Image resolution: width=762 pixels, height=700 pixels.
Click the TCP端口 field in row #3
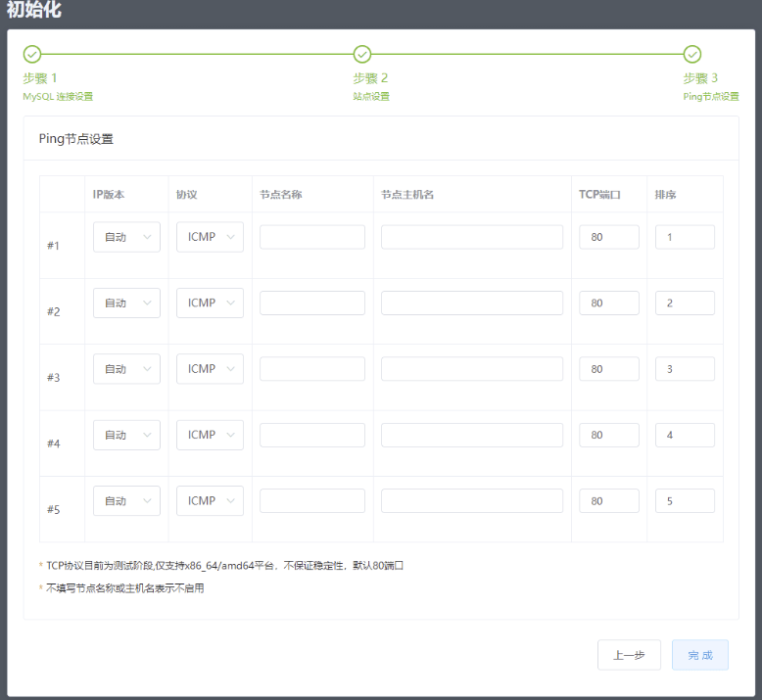point(608,369)
